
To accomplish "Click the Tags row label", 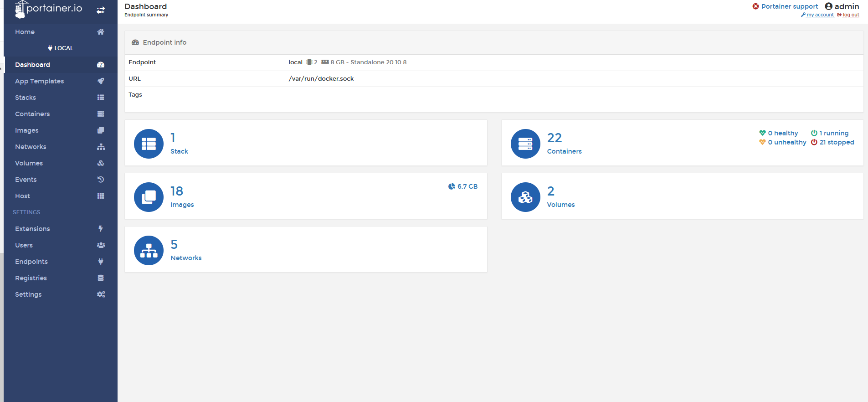I will [x=135, y=95].
